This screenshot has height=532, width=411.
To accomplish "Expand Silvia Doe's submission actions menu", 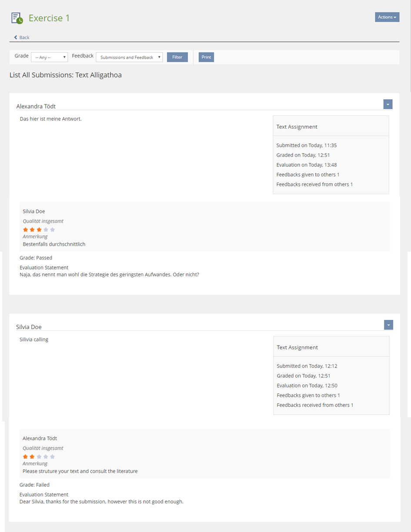I will click(388, 325).
